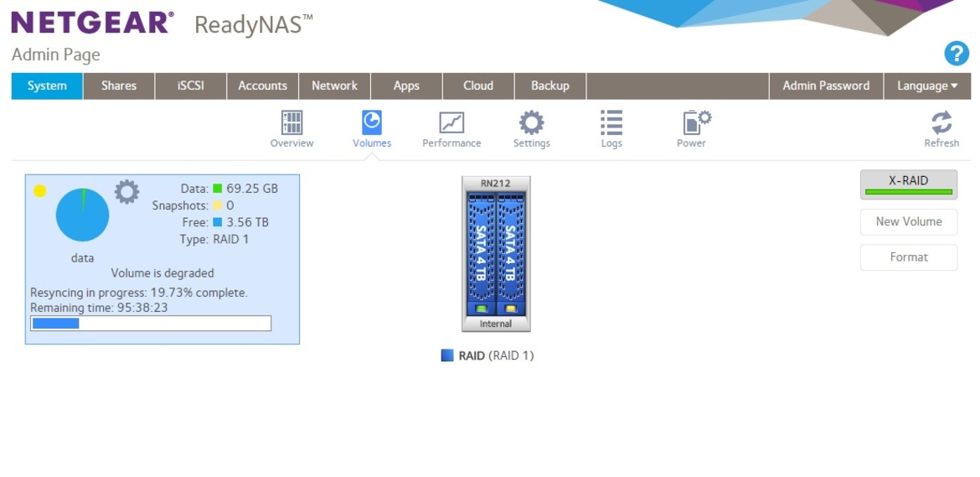Toggle the X-RAID mode button
Viewport: 980px width, 477px height.
[x=909, y=184]
